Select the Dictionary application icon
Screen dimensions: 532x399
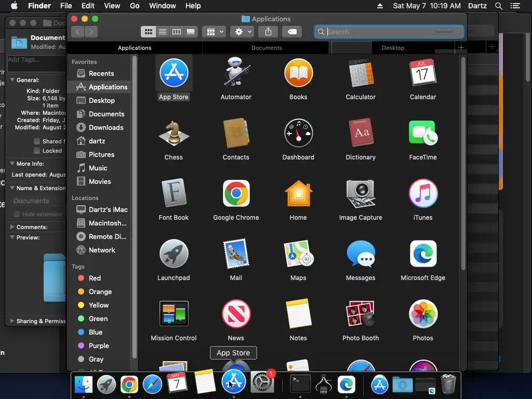tap(361, 134)
